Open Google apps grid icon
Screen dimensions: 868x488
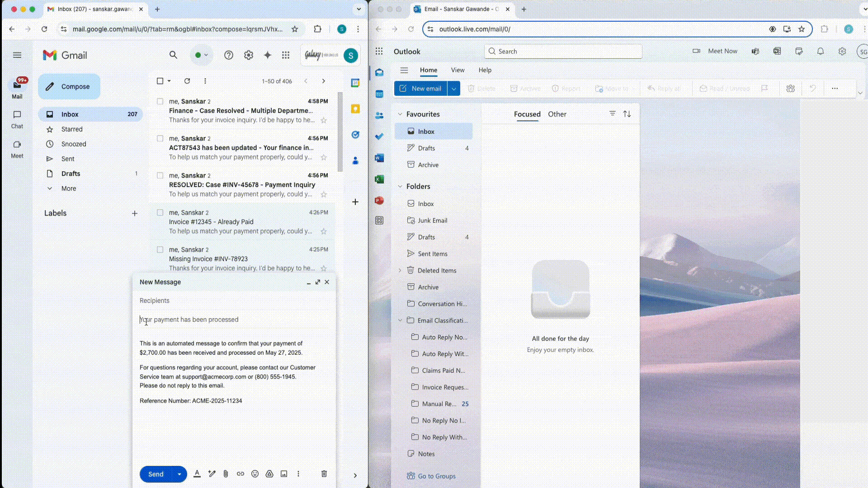(x=286, y=55)
